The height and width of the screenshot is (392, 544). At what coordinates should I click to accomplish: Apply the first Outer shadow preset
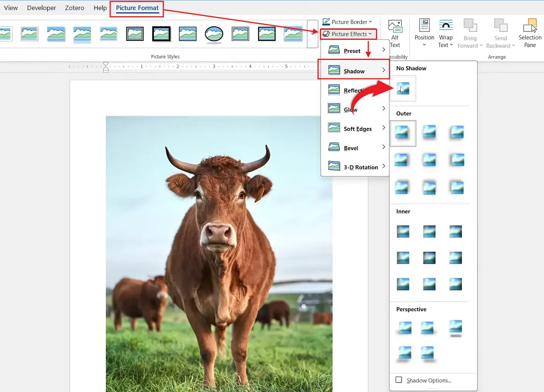pos(403,133)
